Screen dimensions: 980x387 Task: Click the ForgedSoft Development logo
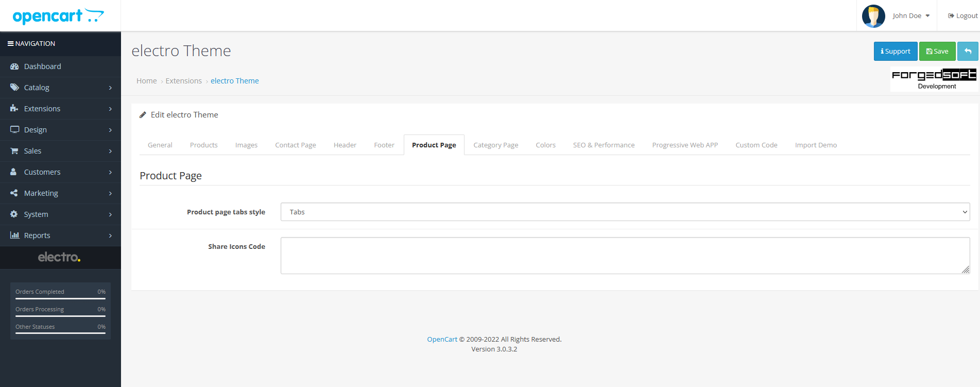point(934,79)
